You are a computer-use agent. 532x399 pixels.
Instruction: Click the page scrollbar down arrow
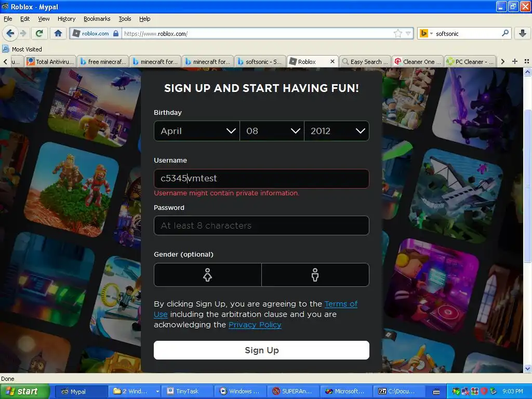click(527, 368)
